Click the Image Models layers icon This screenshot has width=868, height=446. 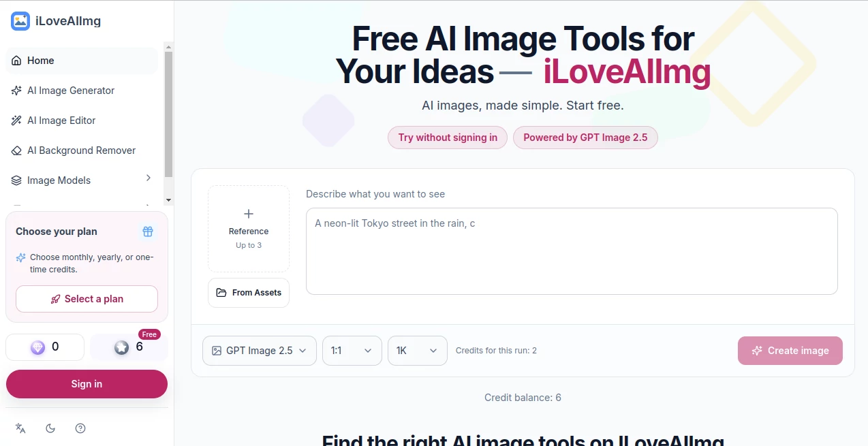point(17,180)
